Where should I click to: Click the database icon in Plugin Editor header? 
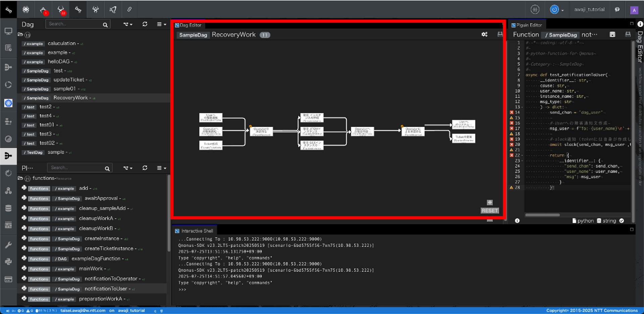(x=612, y=35)
